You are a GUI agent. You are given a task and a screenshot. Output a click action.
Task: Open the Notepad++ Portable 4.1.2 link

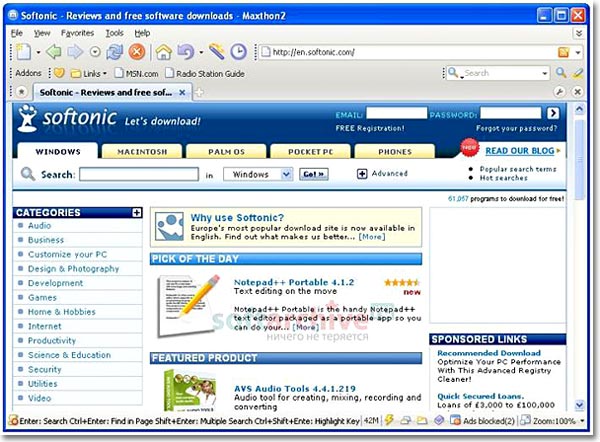point(294,282)
